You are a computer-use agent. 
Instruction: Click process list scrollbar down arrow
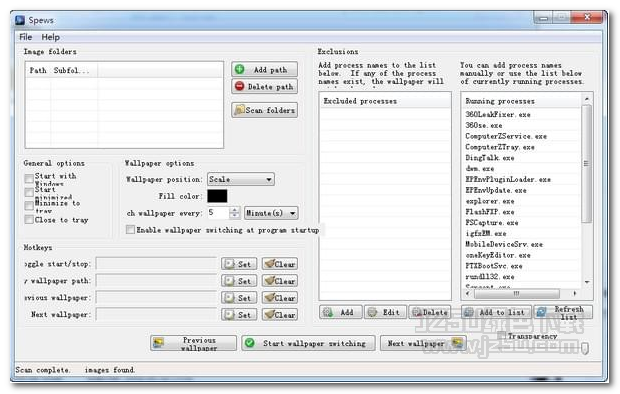tap(587, 282)
